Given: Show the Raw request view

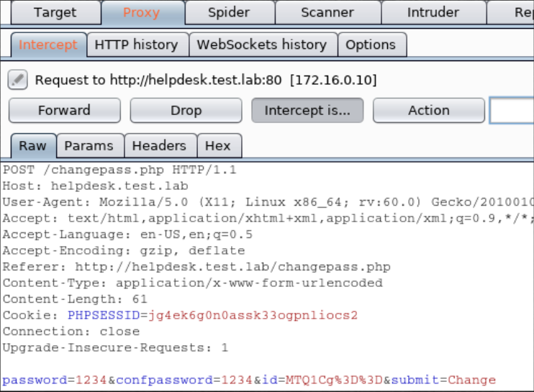Looking at the screenshot, I should 32,146.
